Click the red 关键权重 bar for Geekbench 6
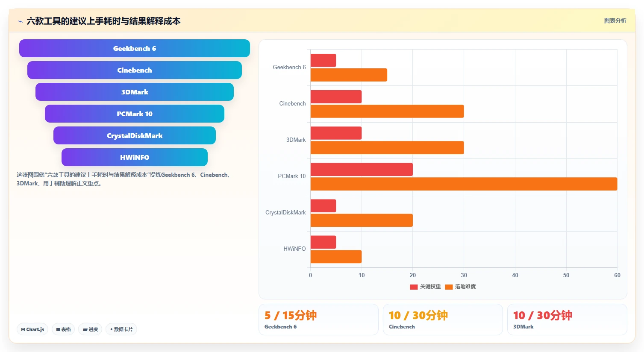 click(323, 60)
